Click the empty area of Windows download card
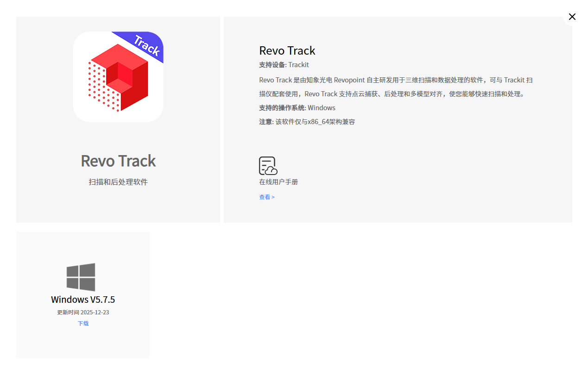Image resolution: width=588 pixels, height=375 pixels. coord(83,343)
